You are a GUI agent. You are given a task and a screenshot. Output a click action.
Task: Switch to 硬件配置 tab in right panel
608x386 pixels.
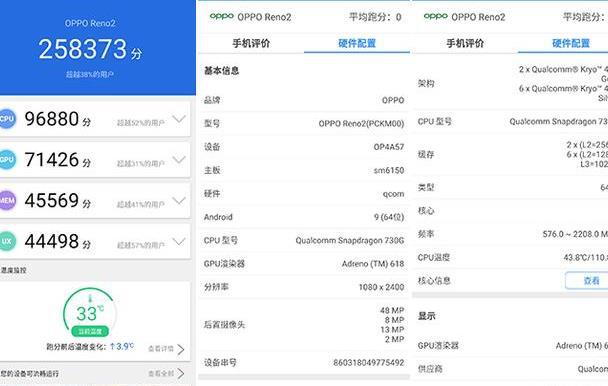pyautogui.click(x=571, y=43)
